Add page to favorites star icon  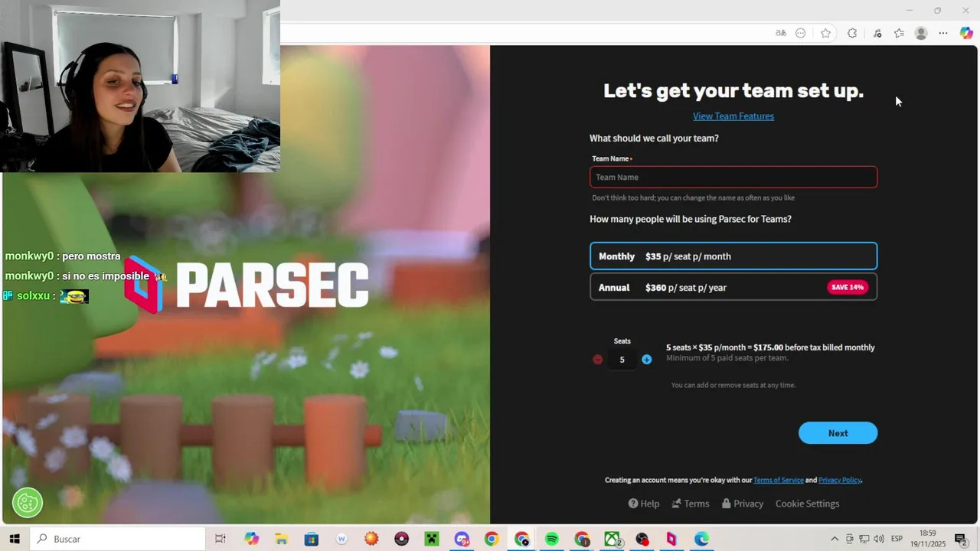tap(825, 33)
